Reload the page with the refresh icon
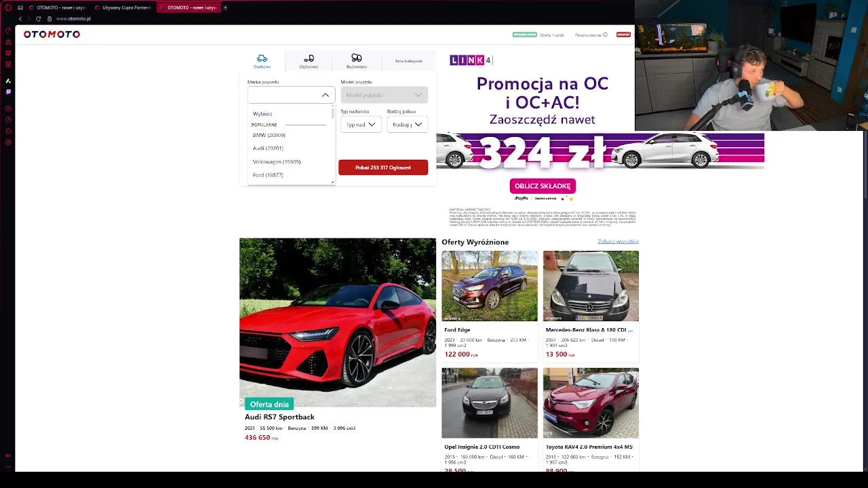The image size is (868, 488). (38, 18)
